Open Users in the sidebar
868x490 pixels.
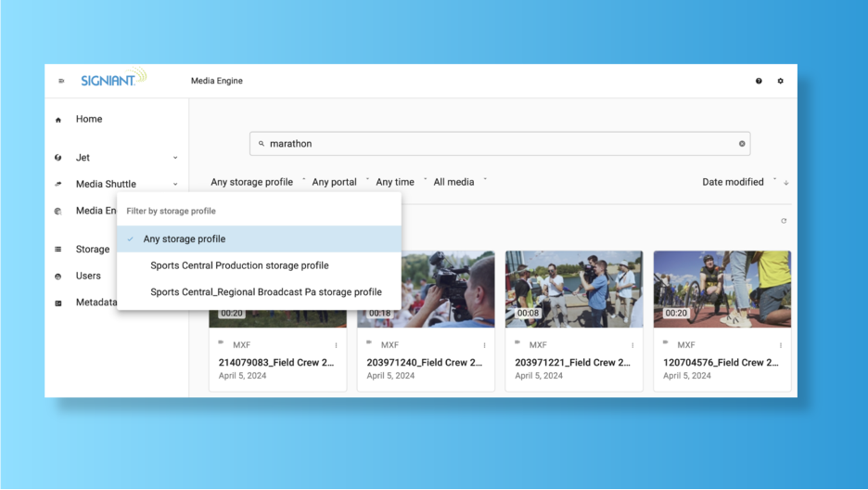coord(88,276)
